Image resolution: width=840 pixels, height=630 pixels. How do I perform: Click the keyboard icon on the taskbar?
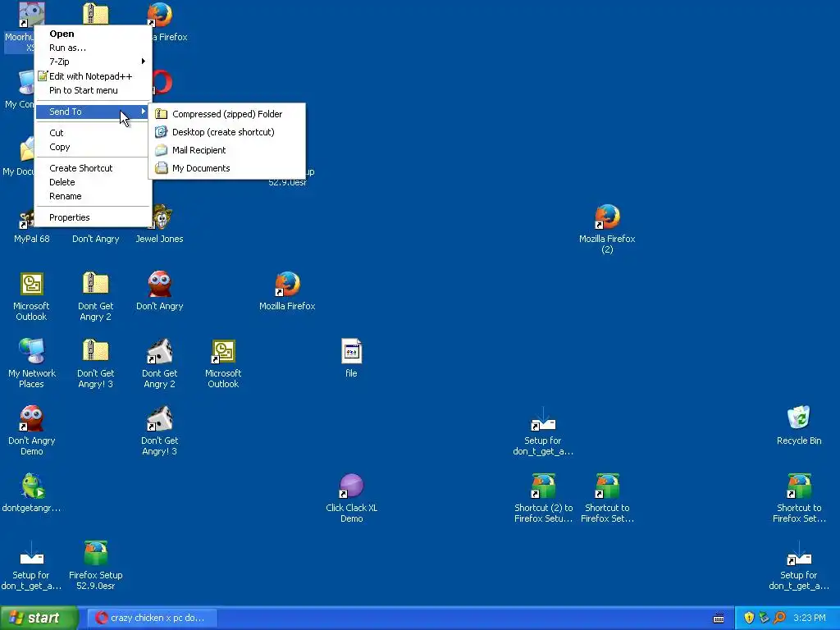[719, 619]
